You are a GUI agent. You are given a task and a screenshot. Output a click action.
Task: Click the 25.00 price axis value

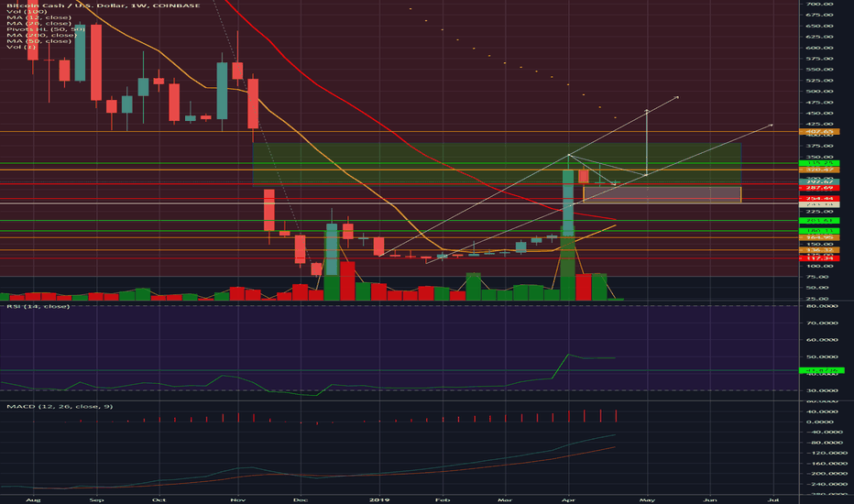[x=817, y=299]
